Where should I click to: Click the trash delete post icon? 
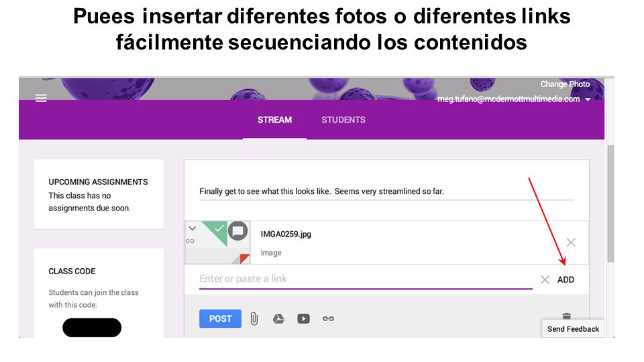(x=566, y=316)
